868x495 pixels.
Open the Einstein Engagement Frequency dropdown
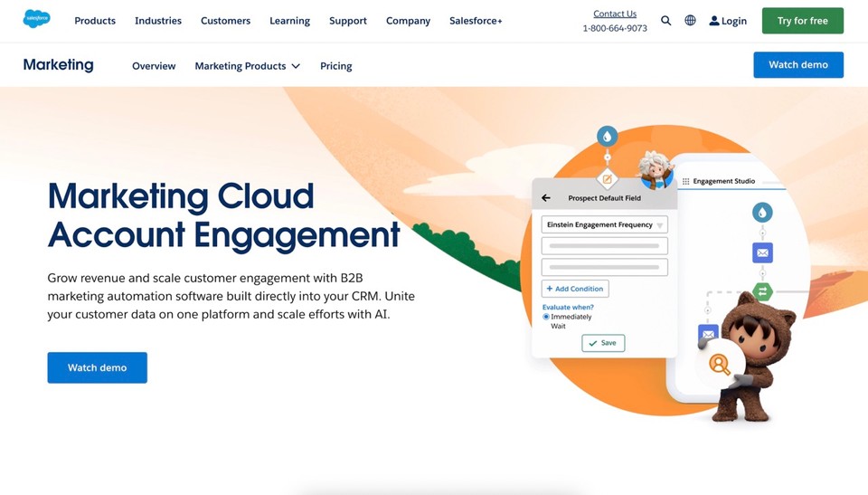click(605, 224)
